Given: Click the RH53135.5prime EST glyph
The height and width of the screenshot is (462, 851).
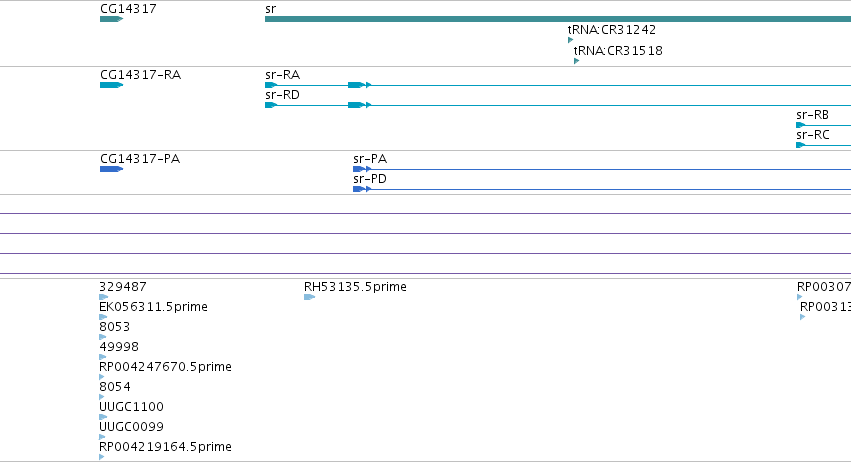Looking at the screenshot, I should pos(309,297).
